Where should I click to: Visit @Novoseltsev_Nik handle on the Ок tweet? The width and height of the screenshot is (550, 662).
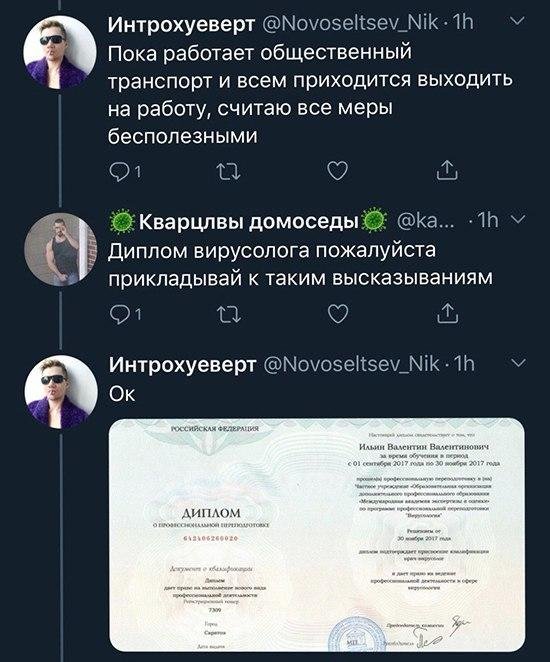[351, 364]
